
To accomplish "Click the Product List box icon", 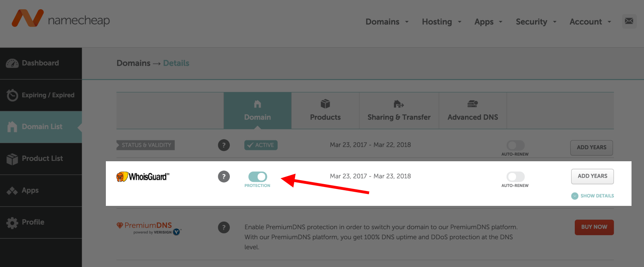I will click(x=12, y=159).
